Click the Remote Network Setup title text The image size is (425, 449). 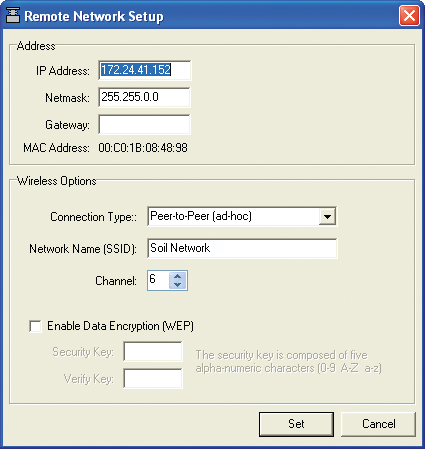click(94, 16)
